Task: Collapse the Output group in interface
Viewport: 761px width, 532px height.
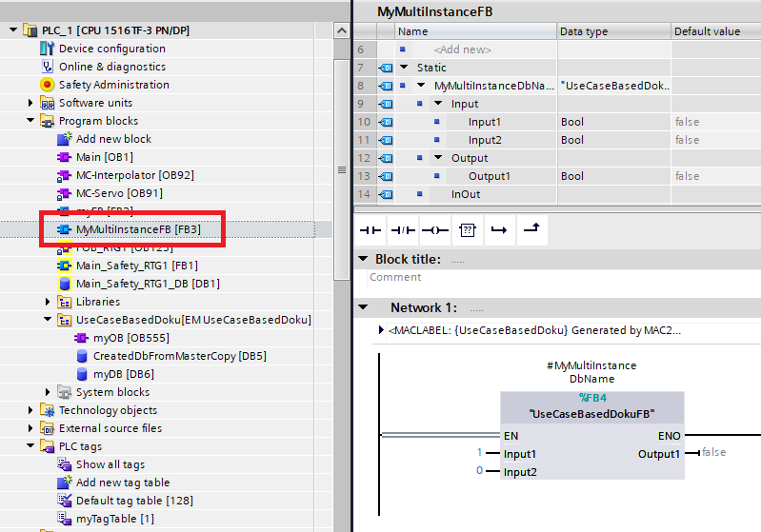Action: pyautogui.click(x=438, y=157)
